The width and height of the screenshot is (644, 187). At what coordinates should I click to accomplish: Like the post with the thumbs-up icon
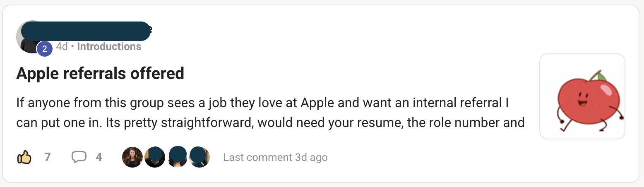(x=24, y=157)
